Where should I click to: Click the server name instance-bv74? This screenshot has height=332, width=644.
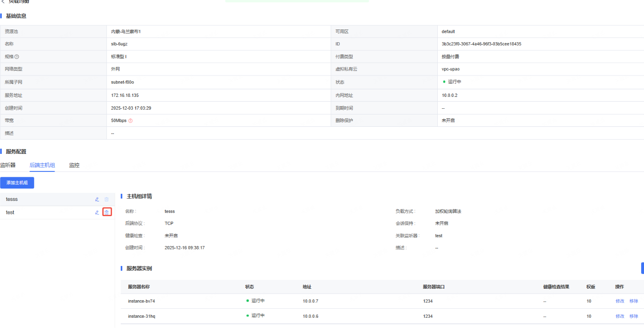(141, 301)
